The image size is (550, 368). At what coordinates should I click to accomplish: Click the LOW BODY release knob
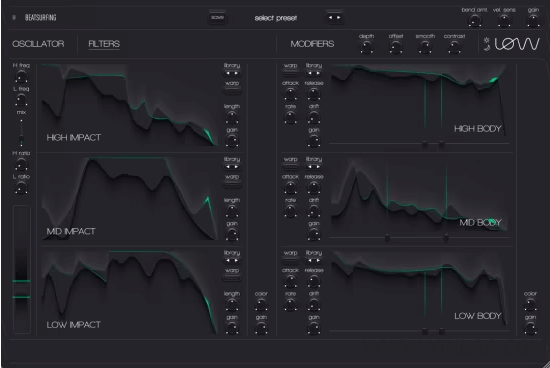coord(314,281)
